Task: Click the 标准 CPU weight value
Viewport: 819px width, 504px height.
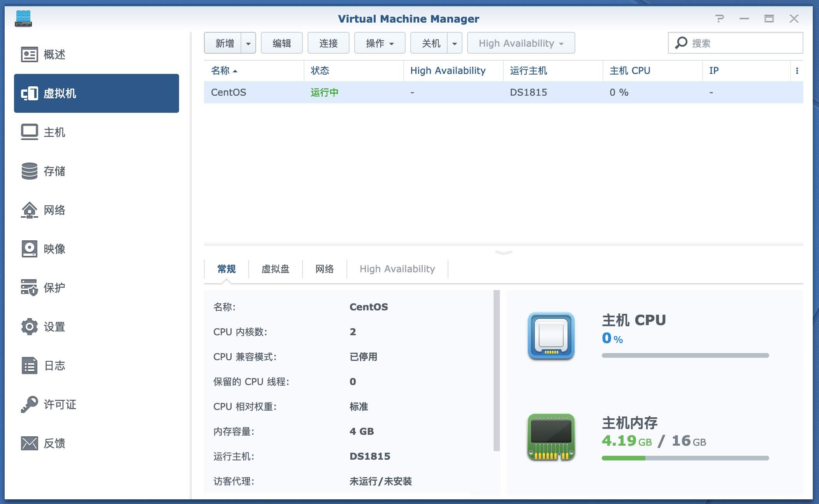Action: [359, 406]
